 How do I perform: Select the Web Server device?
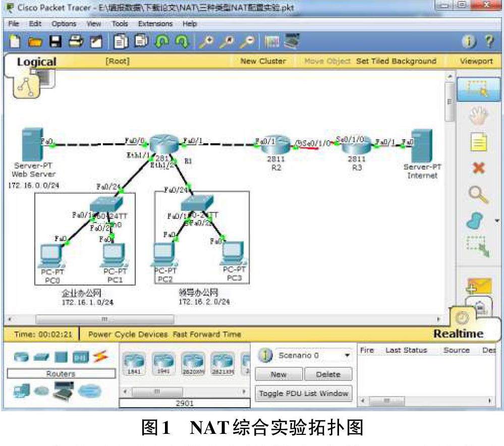(x=32, y=144)
